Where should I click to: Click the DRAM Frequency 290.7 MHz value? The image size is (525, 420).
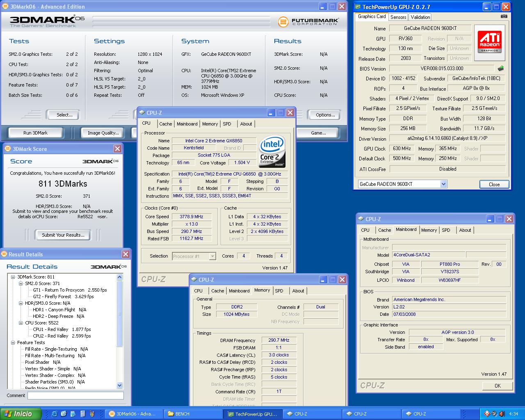click(x=279, y=340)
